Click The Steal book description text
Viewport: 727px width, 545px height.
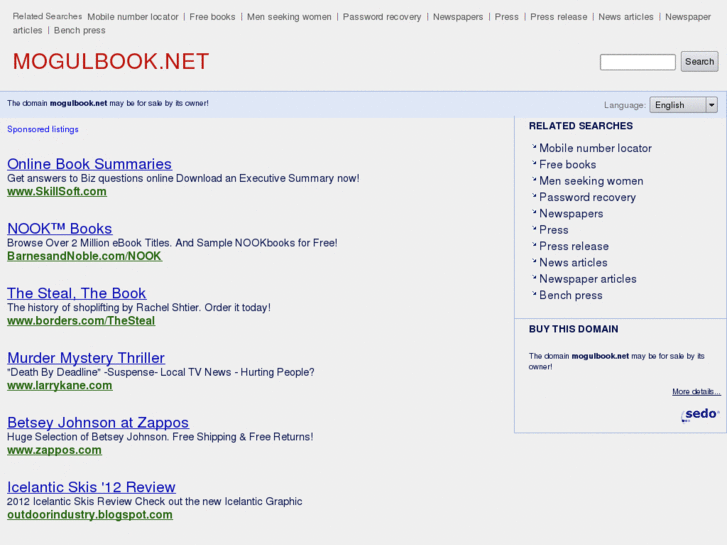139,308
